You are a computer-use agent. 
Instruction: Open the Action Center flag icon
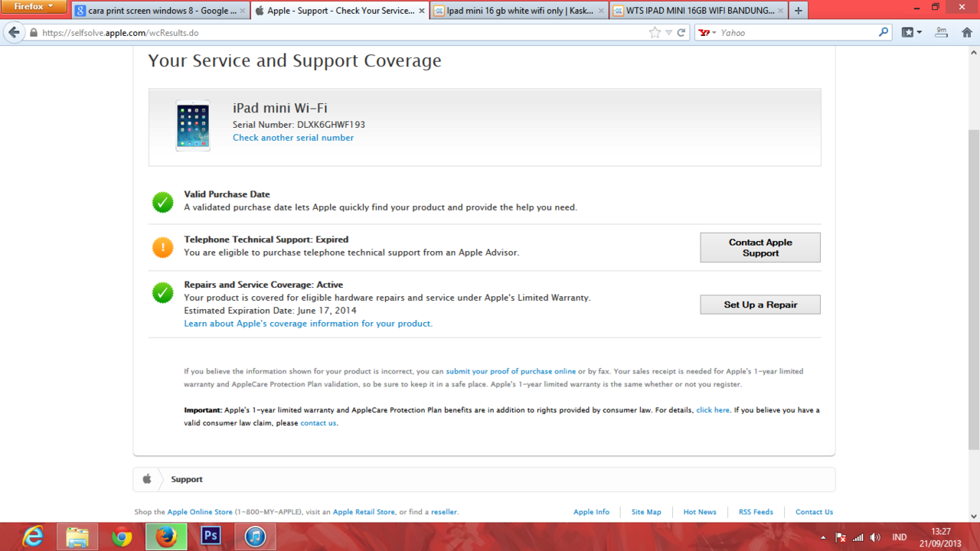point(840,537)
